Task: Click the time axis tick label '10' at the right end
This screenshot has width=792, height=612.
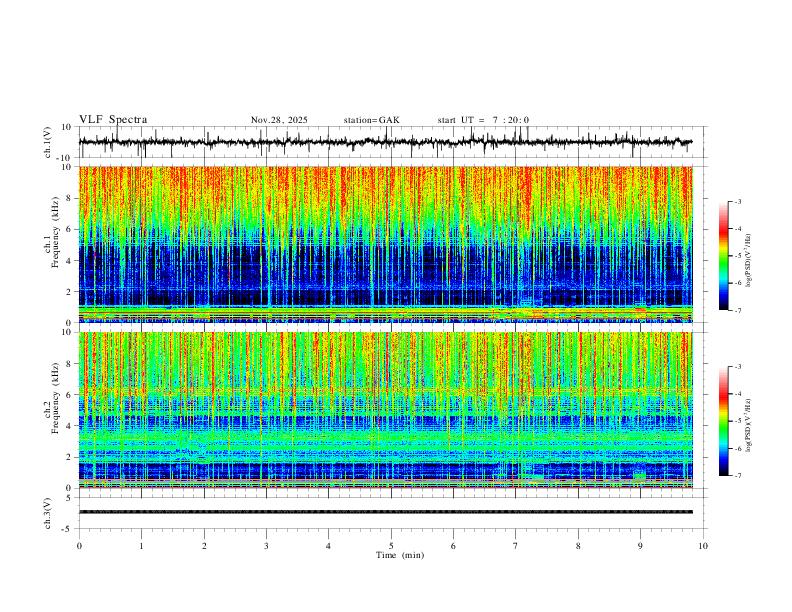Action: 703,546
